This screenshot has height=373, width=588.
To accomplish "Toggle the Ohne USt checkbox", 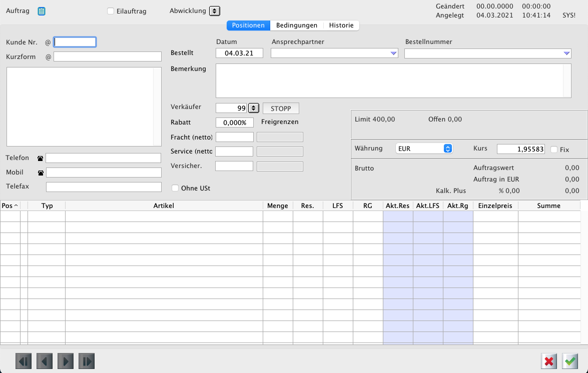I will (x=175, y=188).
